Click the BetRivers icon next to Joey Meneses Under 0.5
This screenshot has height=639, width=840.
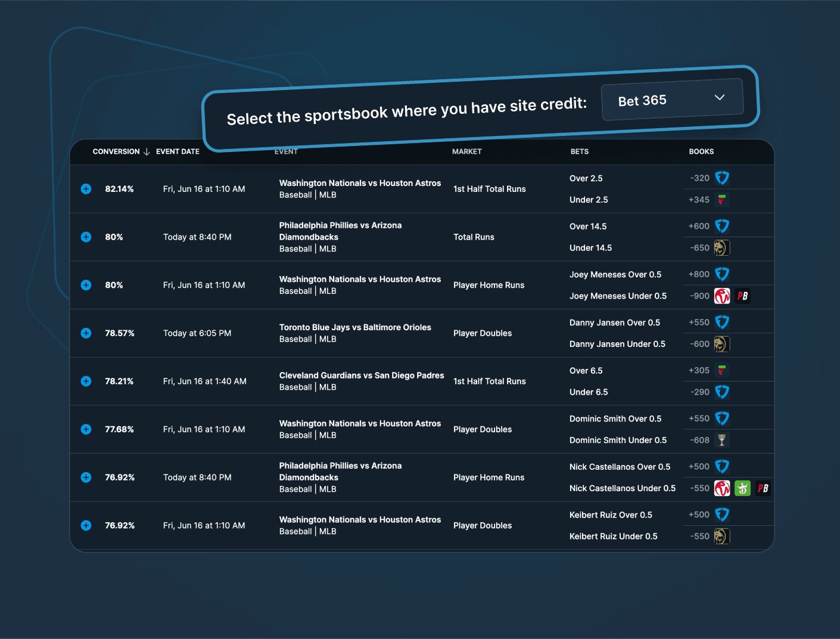click(722, 296)
